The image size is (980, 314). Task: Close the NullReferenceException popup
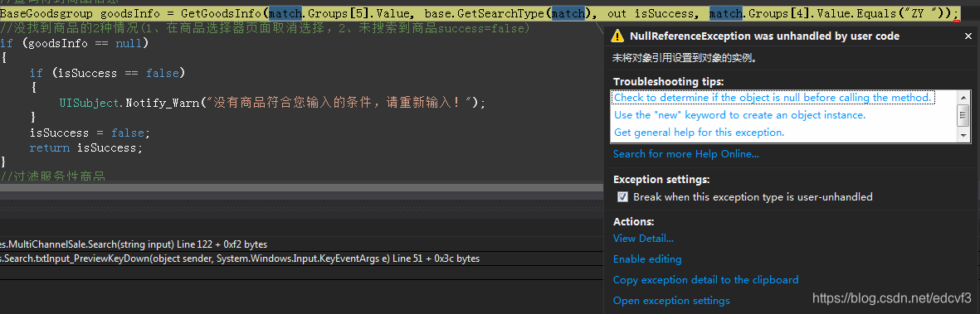[x=968, y=36]
